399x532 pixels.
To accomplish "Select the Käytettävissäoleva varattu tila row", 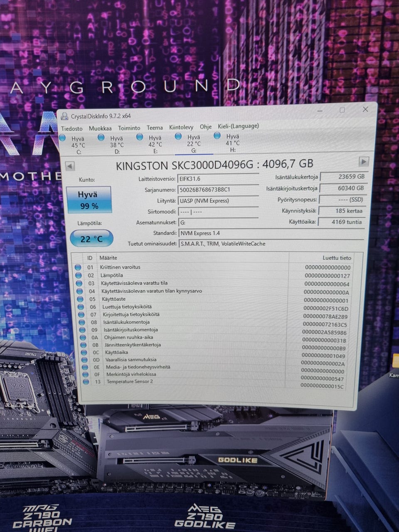I will coord(213,283).
